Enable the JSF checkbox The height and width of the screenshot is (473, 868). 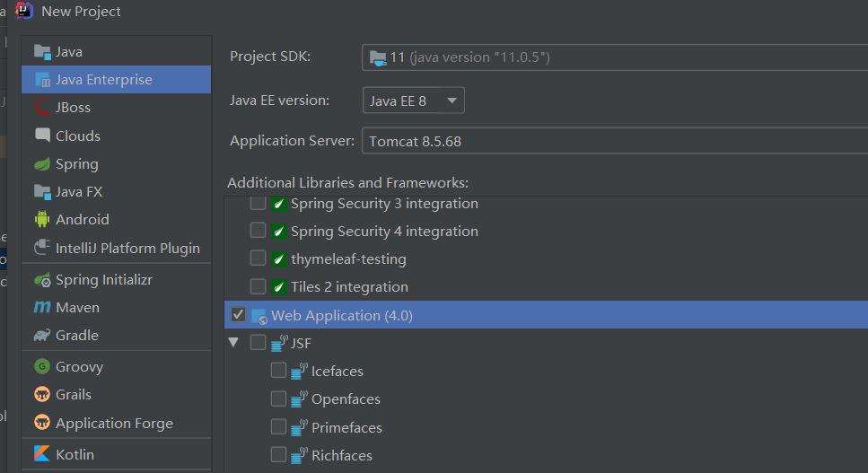coord(258,342)
